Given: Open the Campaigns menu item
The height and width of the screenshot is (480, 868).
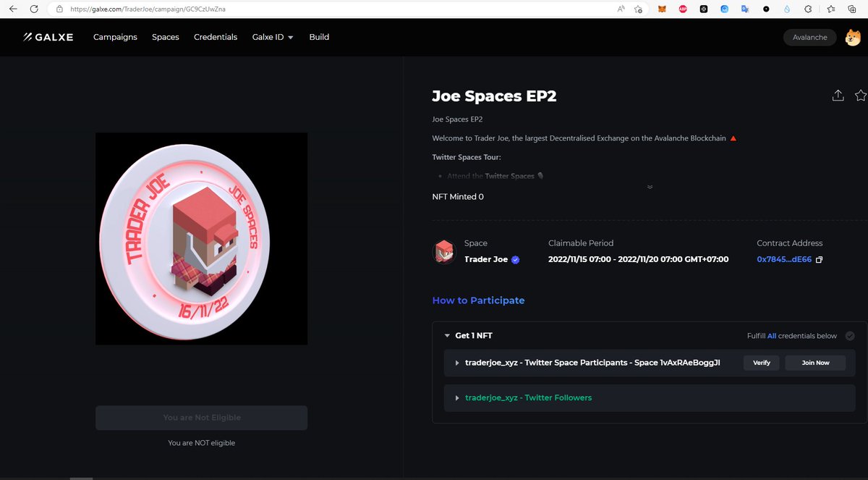Looking at the screenshot, I should 115,37.
